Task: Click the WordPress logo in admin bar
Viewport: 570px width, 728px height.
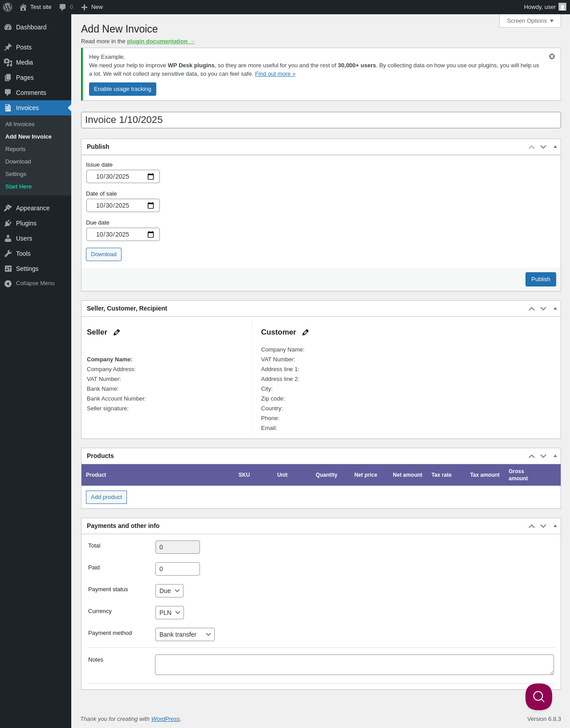Action: 8,7
